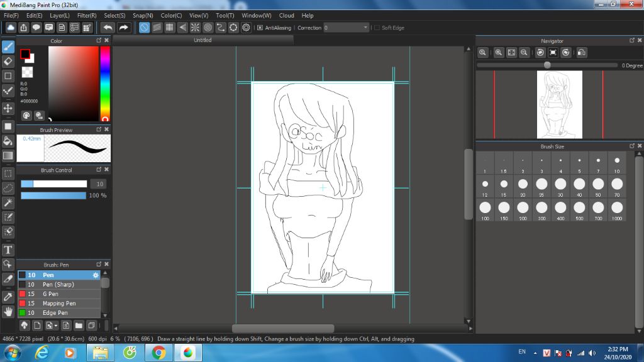Select the Move tool
This screenshot has height=362, width=644.
click(8, 108)
